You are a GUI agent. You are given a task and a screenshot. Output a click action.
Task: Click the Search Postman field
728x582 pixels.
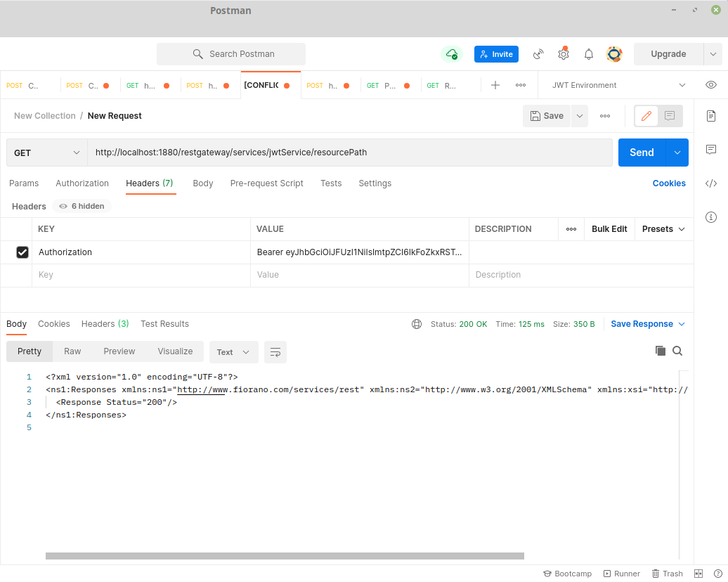[230, 54]
